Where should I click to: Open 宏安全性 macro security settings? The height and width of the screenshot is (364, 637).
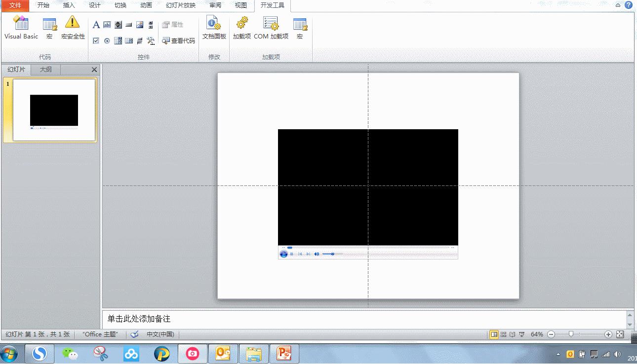(x=73, y=28)
